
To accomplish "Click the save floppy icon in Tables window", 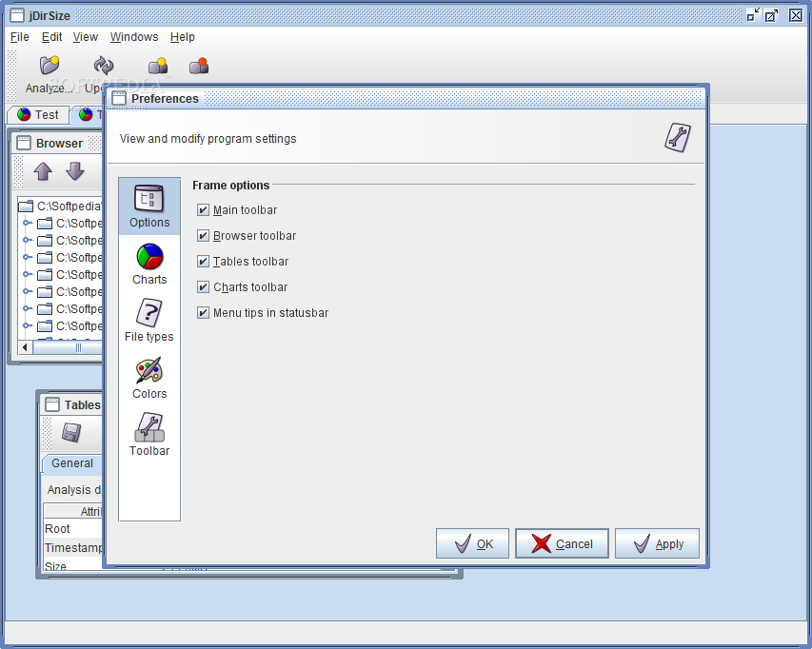I will pyautogui.click(x=71, y=432).
